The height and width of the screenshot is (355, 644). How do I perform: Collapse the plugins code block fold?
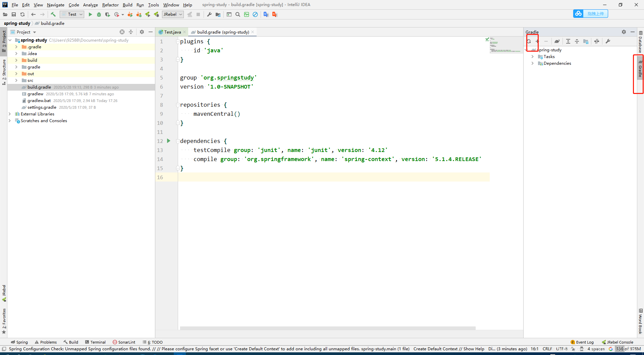pos(178,42)
